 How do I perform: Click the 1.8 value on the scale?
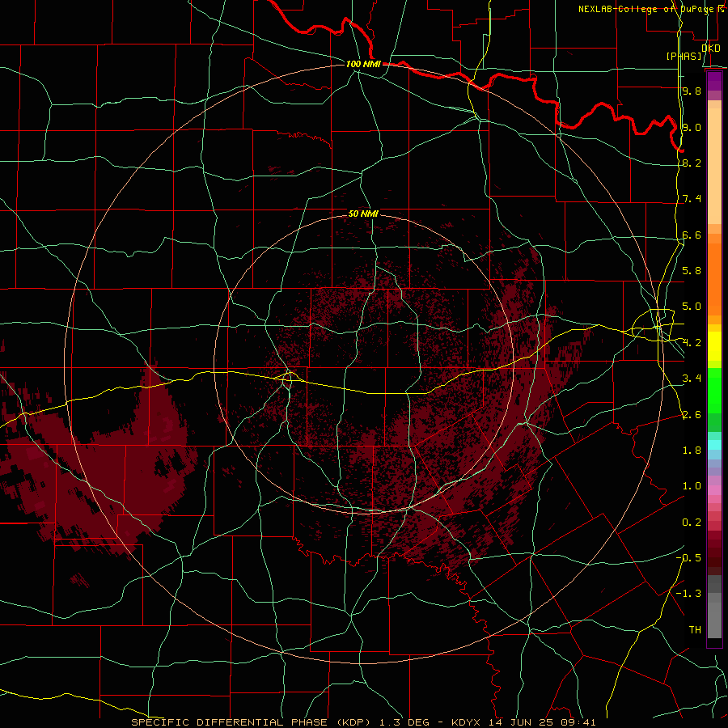coord(692,451)
